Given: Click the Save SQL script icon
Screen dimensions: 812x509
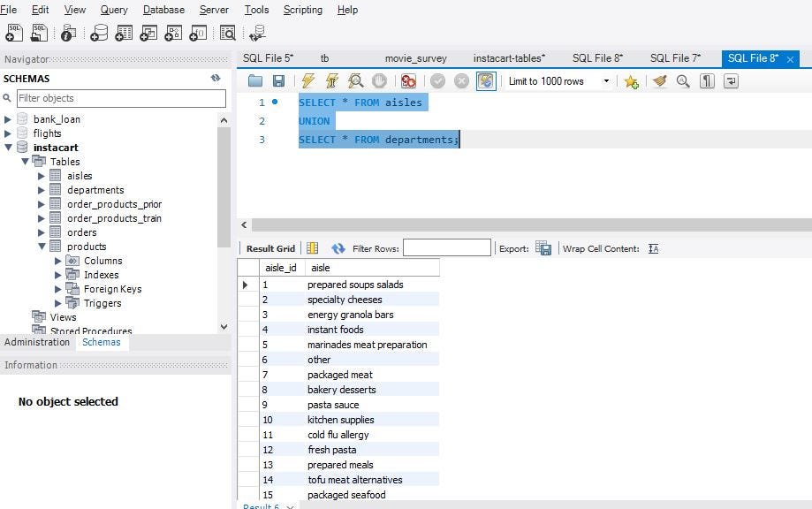Looking at the screenshot, I should [278, 80].
